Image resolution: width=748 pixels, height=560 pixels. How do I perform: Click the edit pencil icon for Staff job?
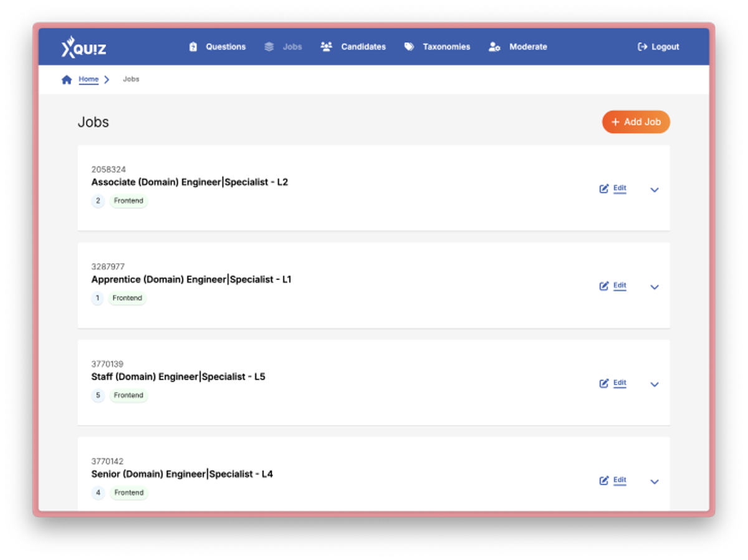tap(604, 384)
